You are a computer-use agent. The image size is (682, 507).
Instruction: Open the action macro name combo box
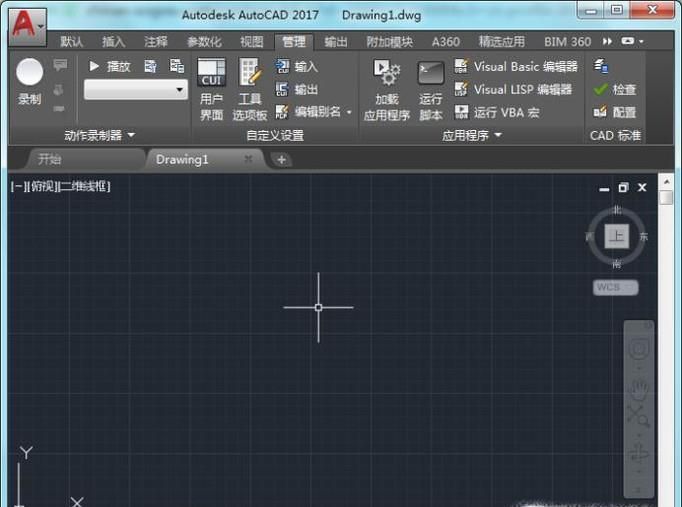pyautogui.click(x=136, y=90)
